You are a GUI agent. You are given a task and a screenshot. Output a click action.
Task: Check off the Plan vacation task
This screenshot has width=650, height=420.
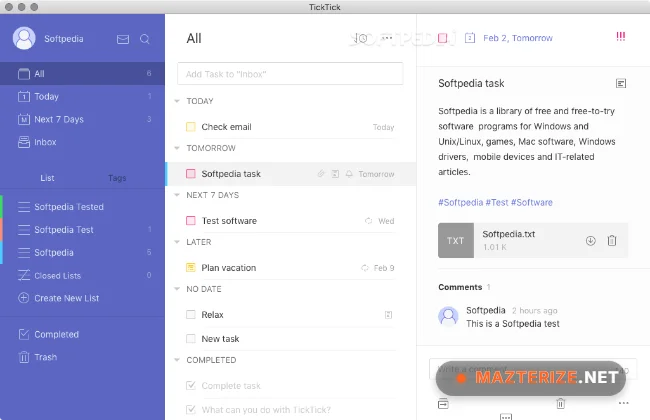[191, 268]
